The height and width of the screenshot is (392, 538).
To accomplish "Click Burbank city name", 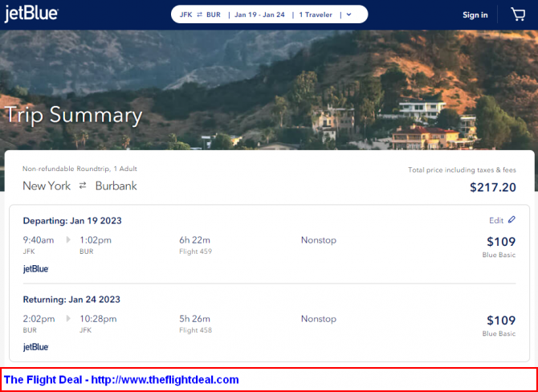I will (116, 186).
